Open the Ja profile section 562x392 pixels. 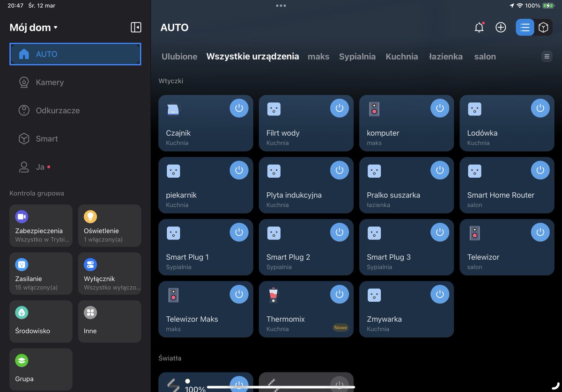click(75, 167)
